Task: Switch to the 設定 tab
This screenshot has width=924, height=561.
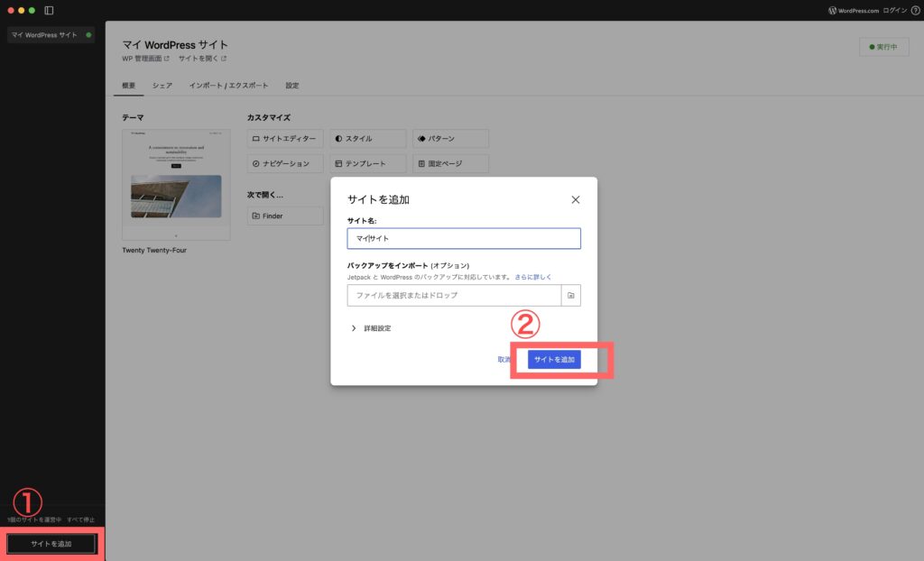Action: tap(292, 86)
